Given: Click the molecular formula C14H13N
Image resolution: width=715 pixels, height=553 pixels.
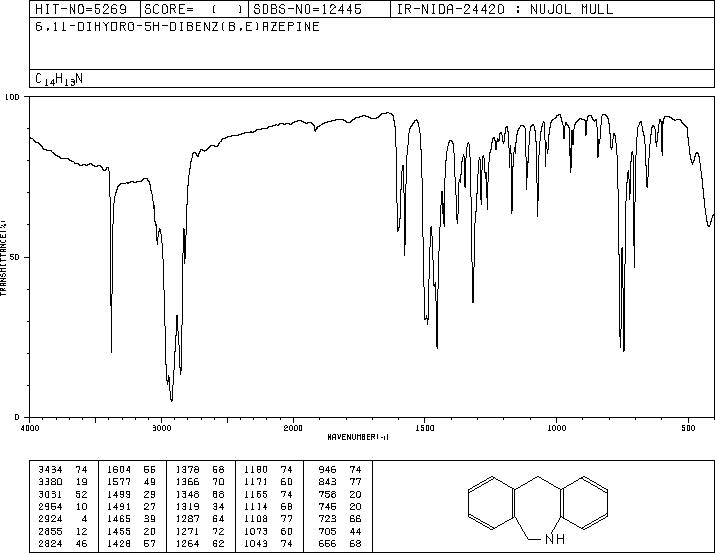Looking at the screenshot, I should point(59,79).
